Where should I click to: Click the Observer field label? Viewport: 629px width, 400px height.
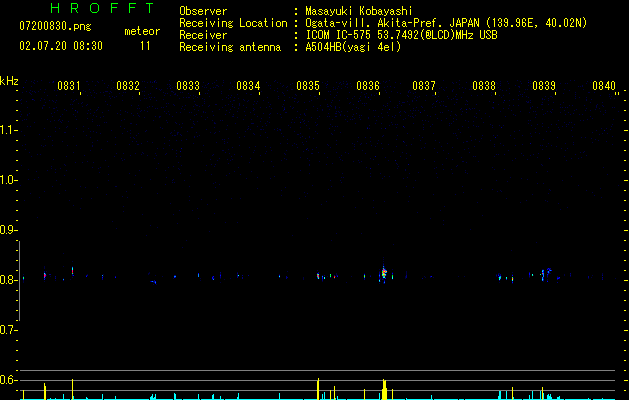(203, 11)
